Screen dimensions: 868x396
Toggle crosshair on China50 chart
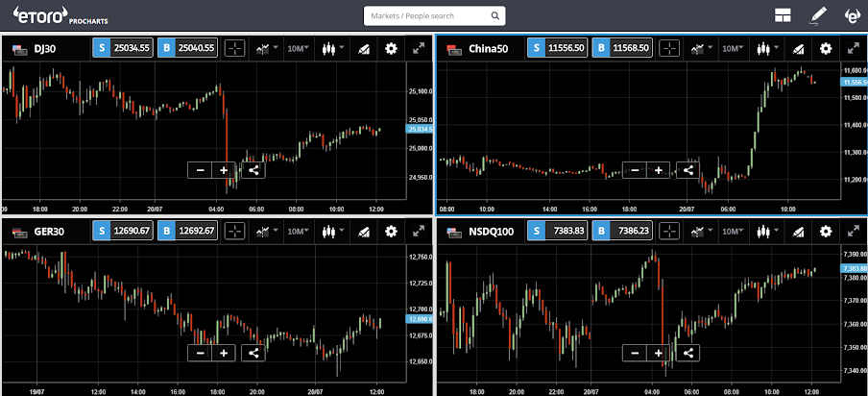[669, 48]
